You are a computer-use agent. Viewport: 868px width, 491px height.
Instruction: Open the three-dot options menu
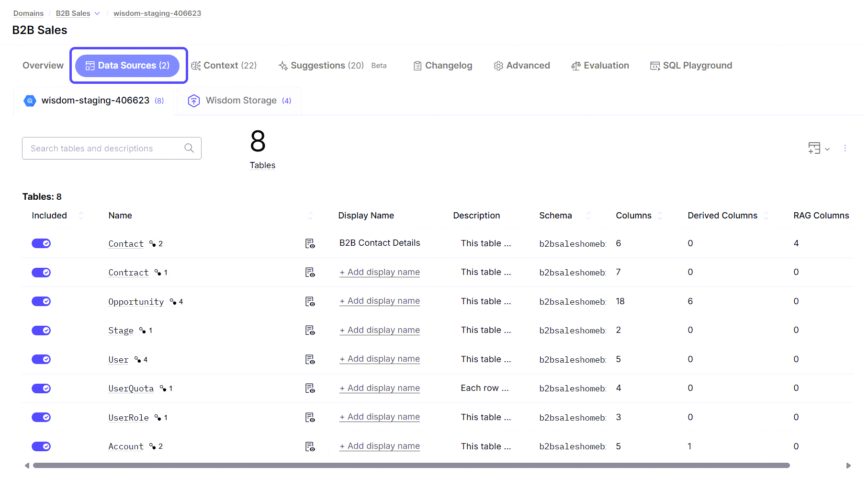click(845, 148)
